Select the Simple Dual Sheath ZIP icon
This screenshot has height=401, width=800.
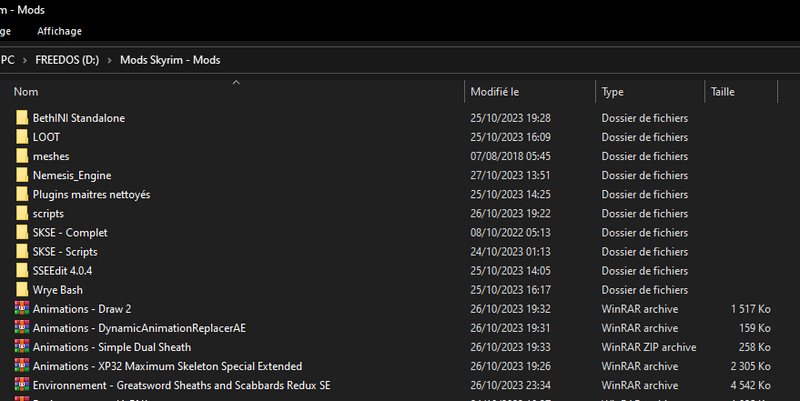click(23, 347)
